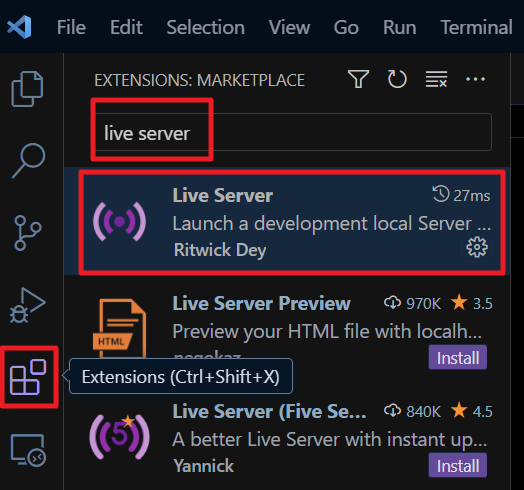Install the Live Server Preview extension
The width and height of the screenshot is (524, 490).
(x=458, y=358)
